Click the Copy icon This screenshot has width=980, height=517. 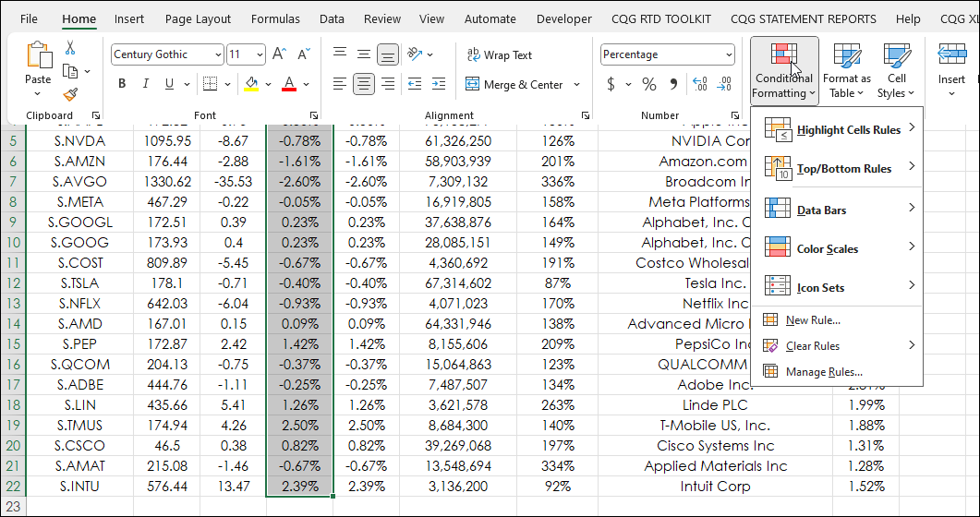70,71
